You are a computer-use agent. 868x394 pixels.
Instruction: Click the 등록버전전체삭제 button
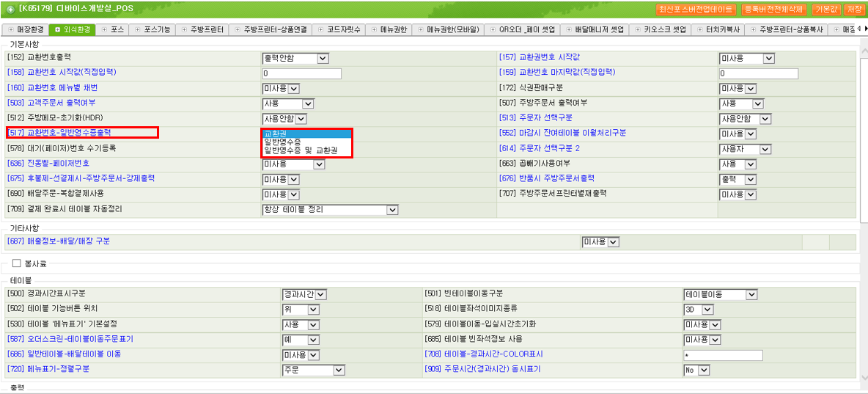[773, 10]
